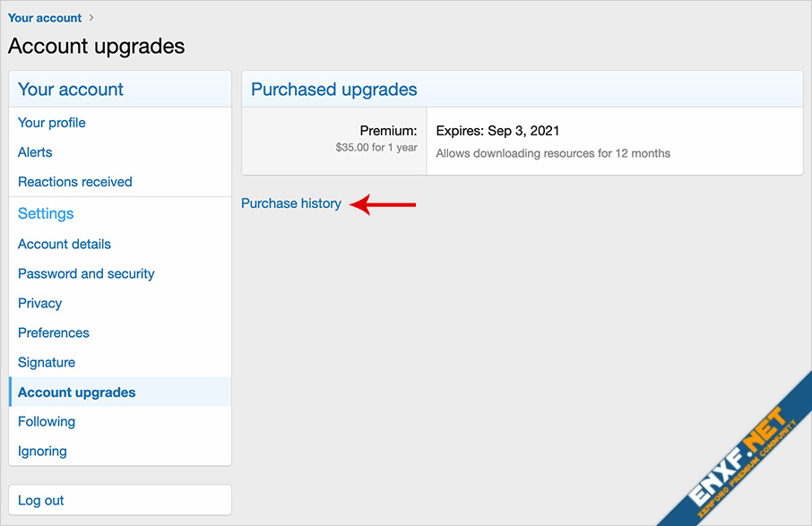Image resolution: width=812 pixels, height=526 pixels.
Task: Click the 'Your account' breadcrumb link
Action: coord(45,18)
